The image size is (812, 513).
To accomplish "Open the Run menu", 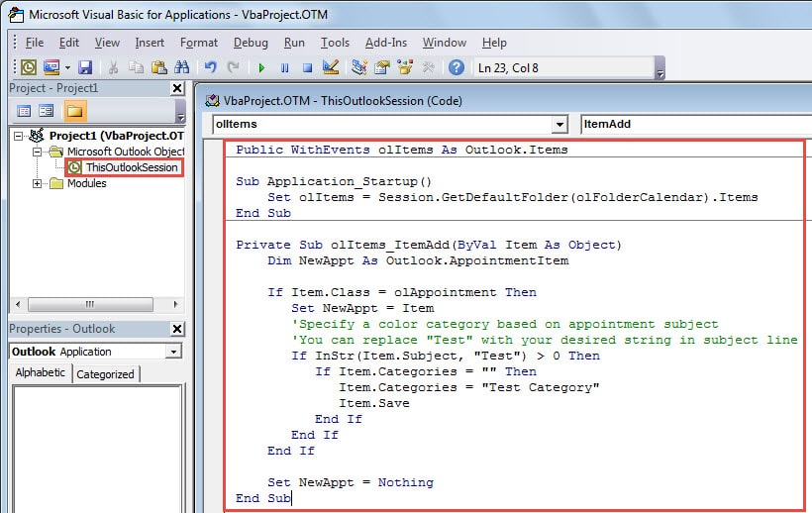I will 294,43.
